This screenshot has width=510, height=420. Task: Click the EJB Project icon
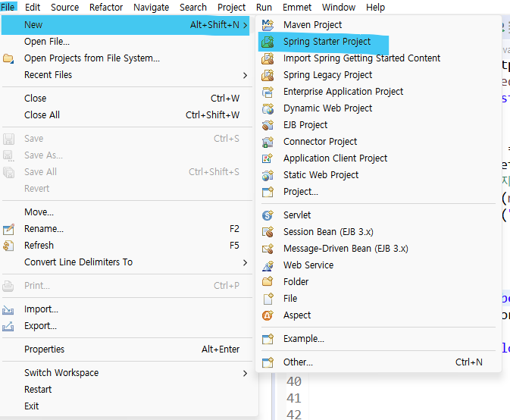click(x=268, y=125)
